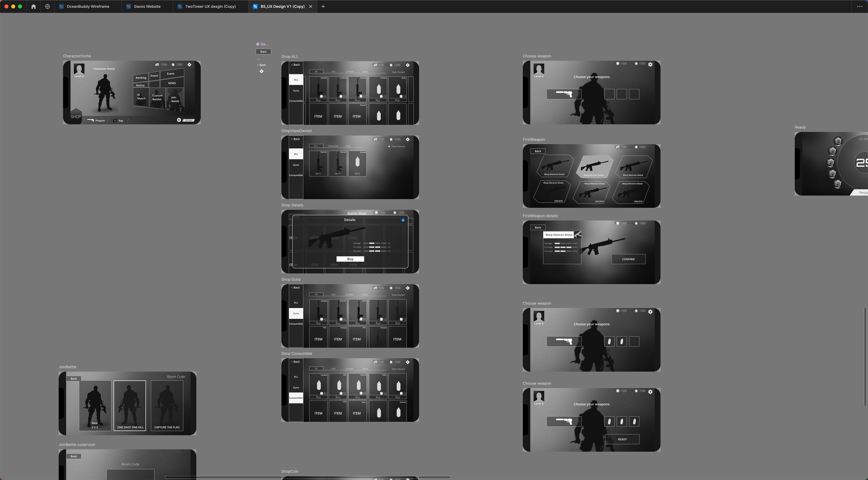Open the home icon in the tab bar

coord(33,6)
